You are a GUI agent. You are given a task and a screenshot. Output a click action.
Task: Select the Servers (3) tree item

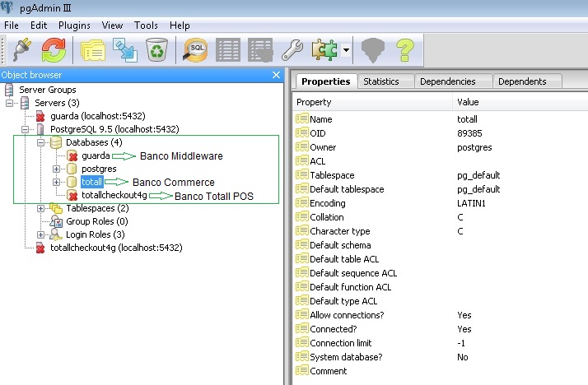point(57,103)
